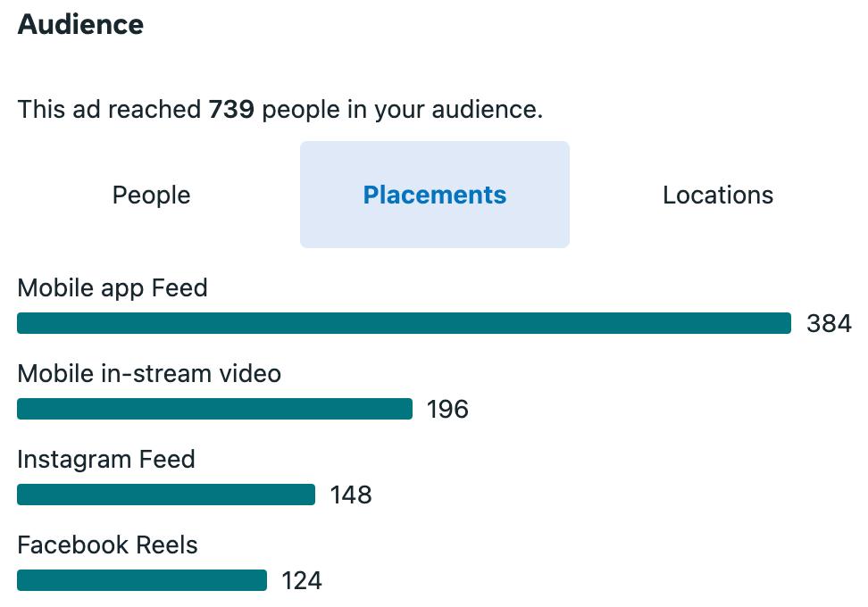Viewport: 868px width, 607px height.
Task: Click the Mobile app Feed label
Action: tap(113, 288)
